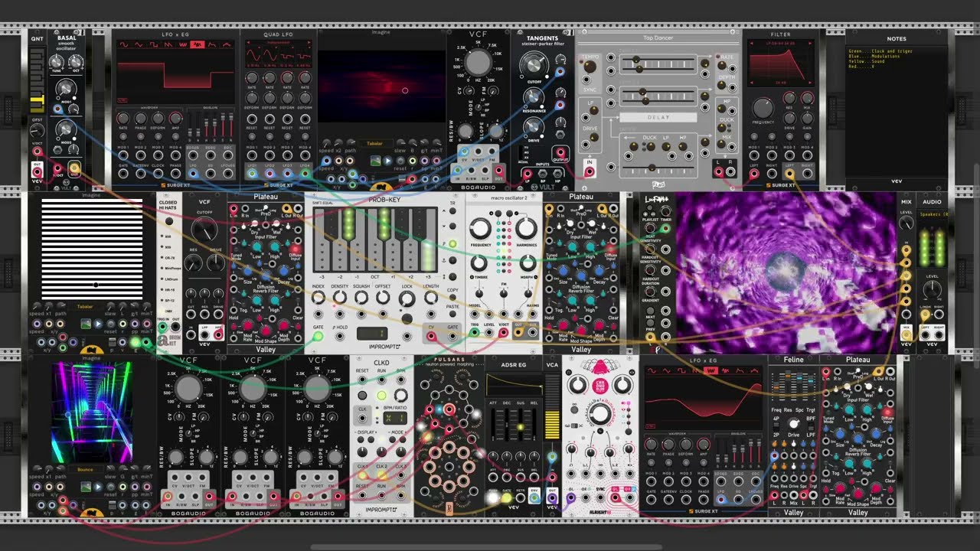Click the LEVEL knob on the AUDIO module
The height and width of the screenshot is (551, 980).
(x=932, y=290)
